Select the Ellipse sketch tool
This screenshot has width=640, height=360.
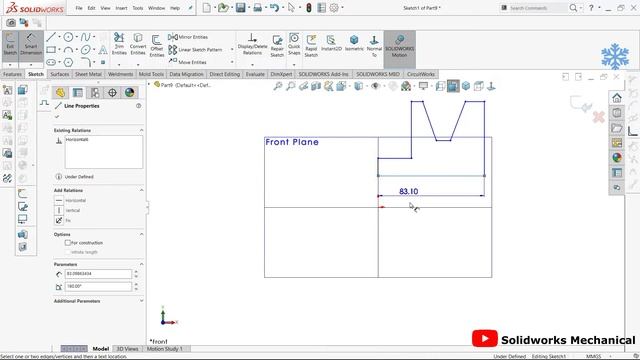pos(85,50)
